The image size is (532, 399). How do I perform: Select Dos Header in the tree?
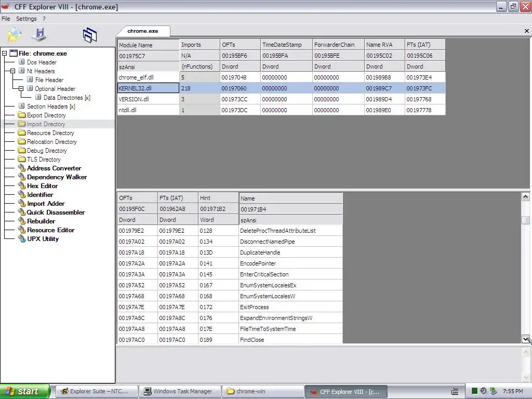point(42,62)
